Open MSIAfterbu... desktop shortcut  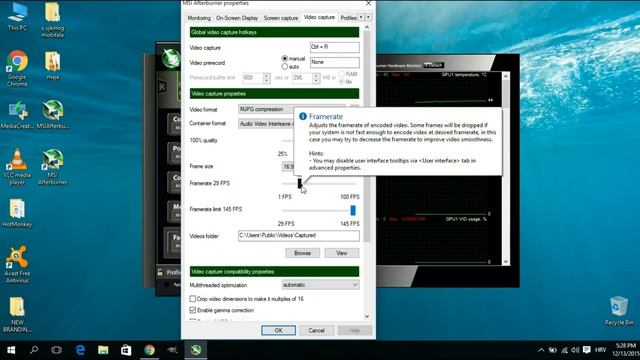[x=53, y=114]
